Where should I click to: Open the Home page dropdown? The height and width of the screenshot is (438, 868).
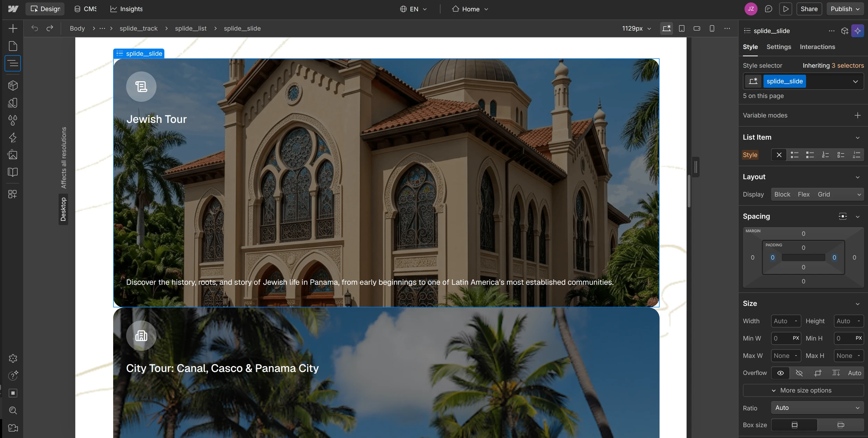[x=470, y=9]
